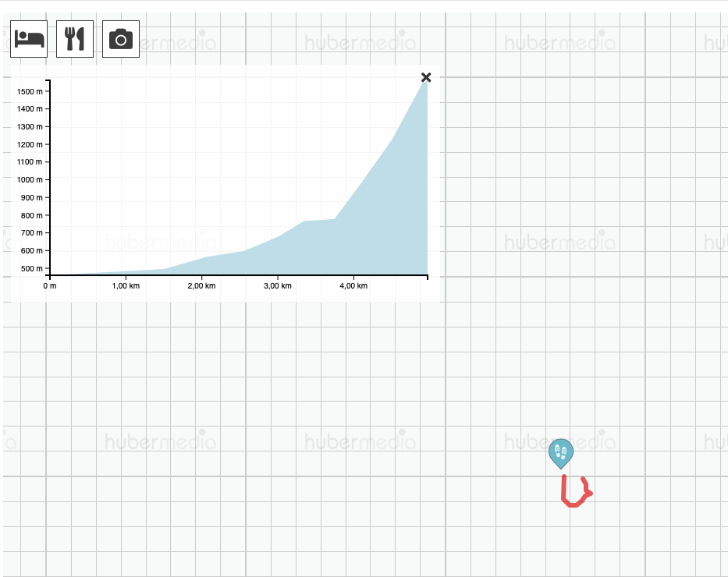Click the 1500 m elevation axis label
The height and width of the screenshot is (577, 728).
[x=30, y=91]
